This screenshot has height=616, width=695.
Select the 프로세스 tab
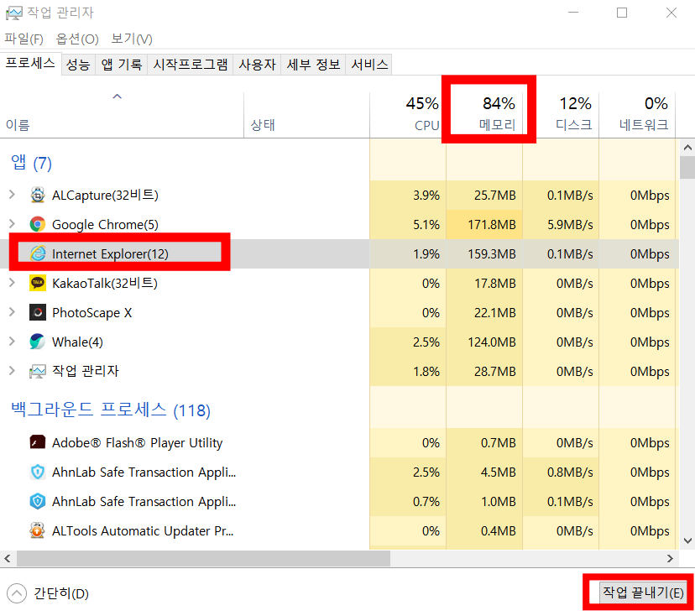coord(30,64)
